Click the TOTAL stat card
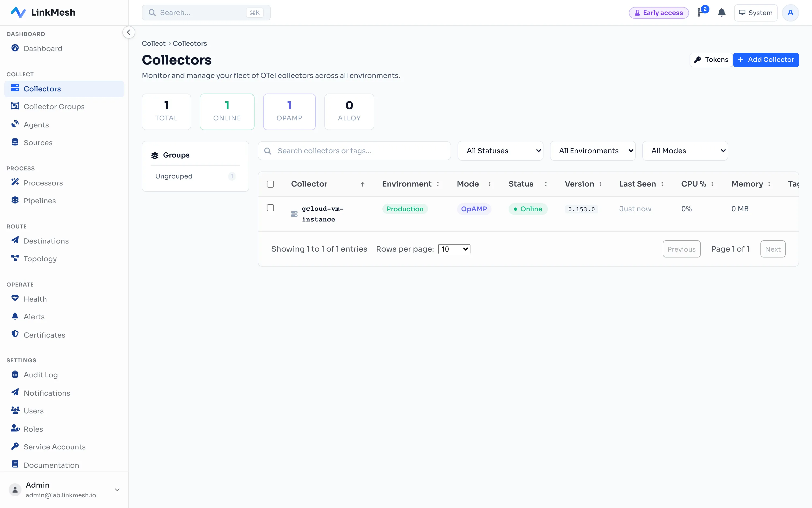Viewport: 812px width, 508px height. tap(166, 112)
